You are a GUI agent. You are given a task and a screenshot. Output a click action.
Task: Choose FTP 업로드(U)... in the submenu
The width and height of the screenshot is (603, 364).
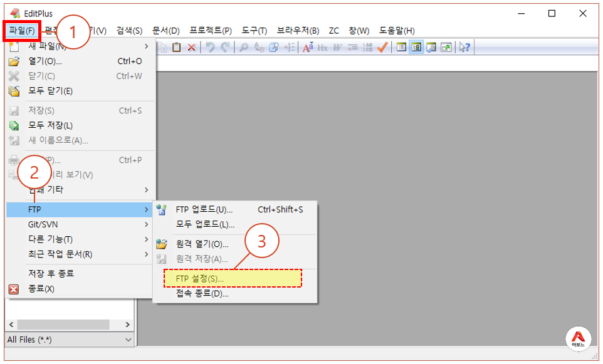click(x=235, y=209)
